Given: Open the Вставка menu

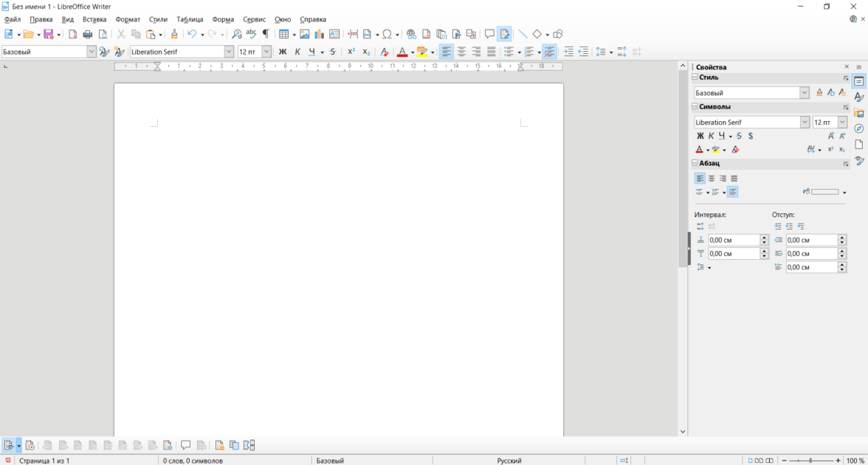Looking at the screenshot, I should (94, 19).
